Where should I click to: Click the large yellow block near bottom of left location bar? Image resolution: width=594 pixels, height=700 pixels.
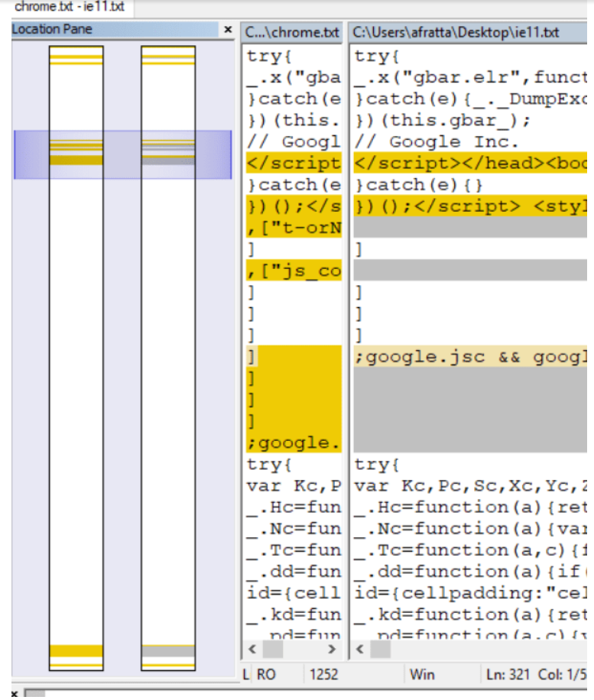(x=76, y=651)
